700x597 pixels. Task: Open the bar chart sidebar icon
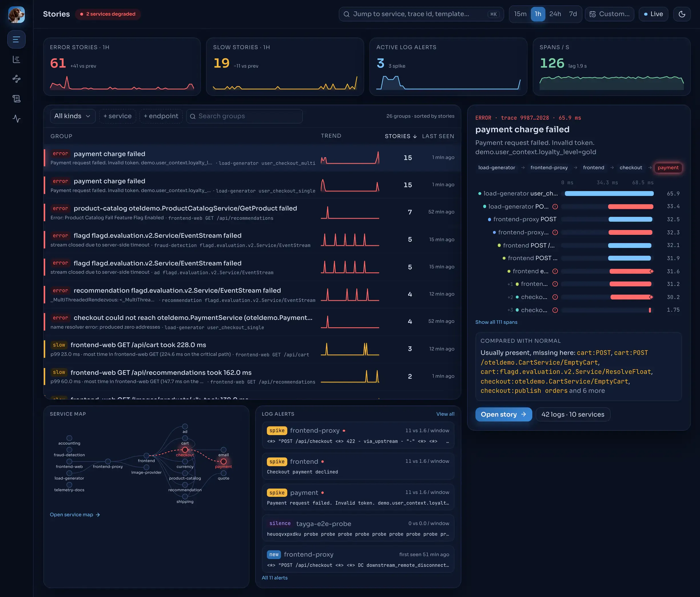[16, 59]
